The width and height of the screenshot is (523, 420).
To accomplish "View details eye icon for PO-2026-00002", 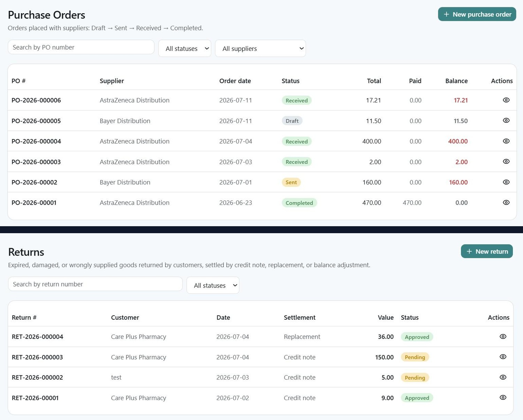I will tap(506, 182).
